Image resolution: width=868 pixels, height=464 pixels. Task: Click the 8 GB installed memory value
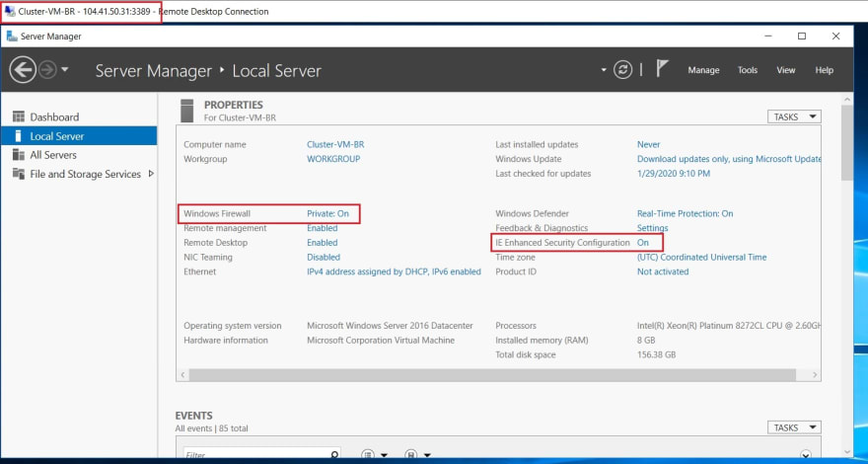(x=646, y=340)
